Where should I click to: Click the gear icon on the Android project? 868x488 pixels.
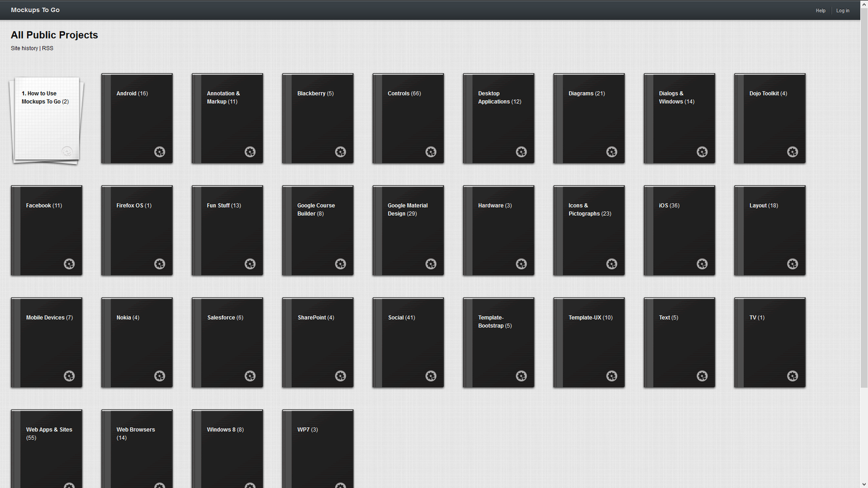point(159,152)
